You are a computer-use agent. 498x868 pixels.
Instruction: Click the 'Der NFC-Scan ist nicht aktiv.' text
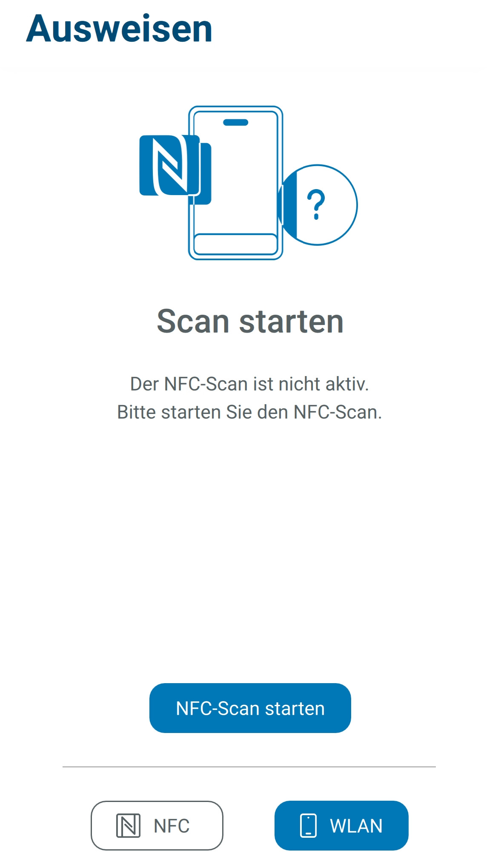(x=249, y=384)
